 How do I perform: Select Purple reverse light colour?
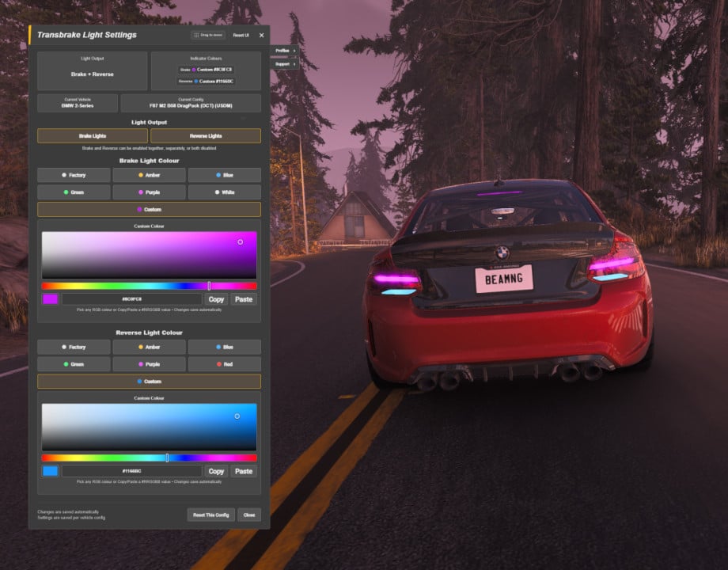[x=149, y=364]
